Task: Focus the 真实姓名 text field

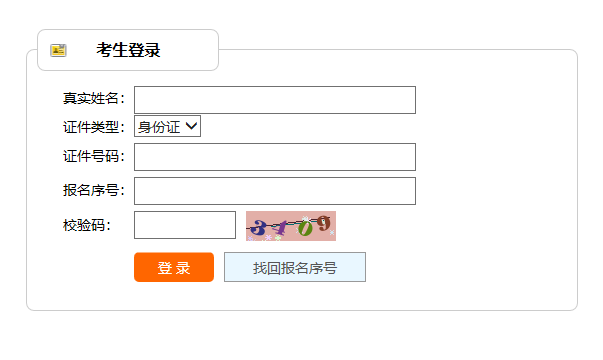Action: 275,100
